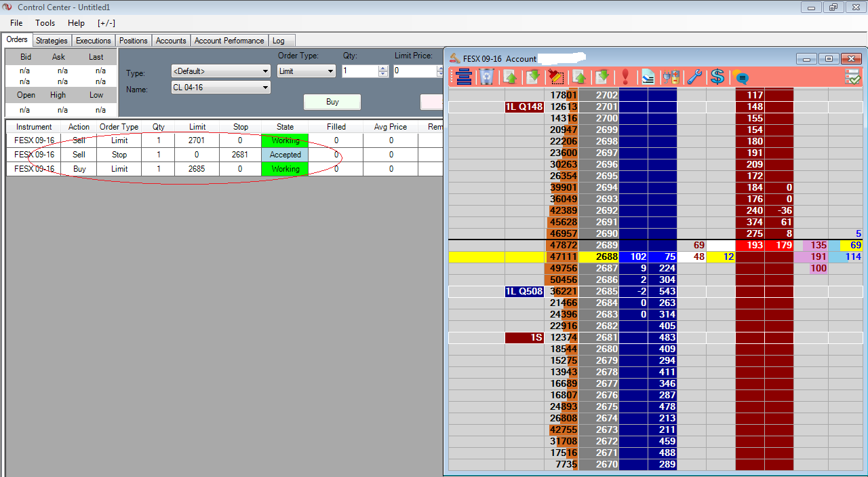The height and width of the screenshot is (477, 868).
Task: Click inside the Limit Price input field
Action: point(414,71)
